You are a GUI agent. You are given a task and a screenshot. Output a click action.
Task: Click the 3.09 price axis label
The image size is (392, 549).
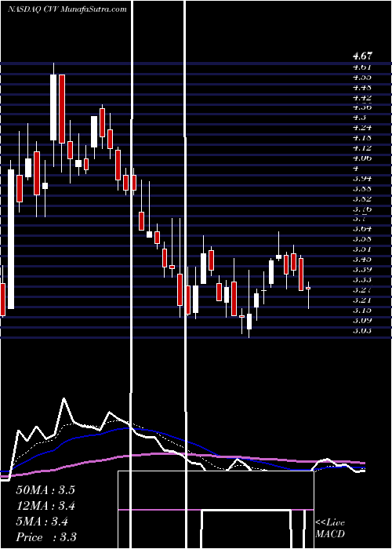[362, 320]
